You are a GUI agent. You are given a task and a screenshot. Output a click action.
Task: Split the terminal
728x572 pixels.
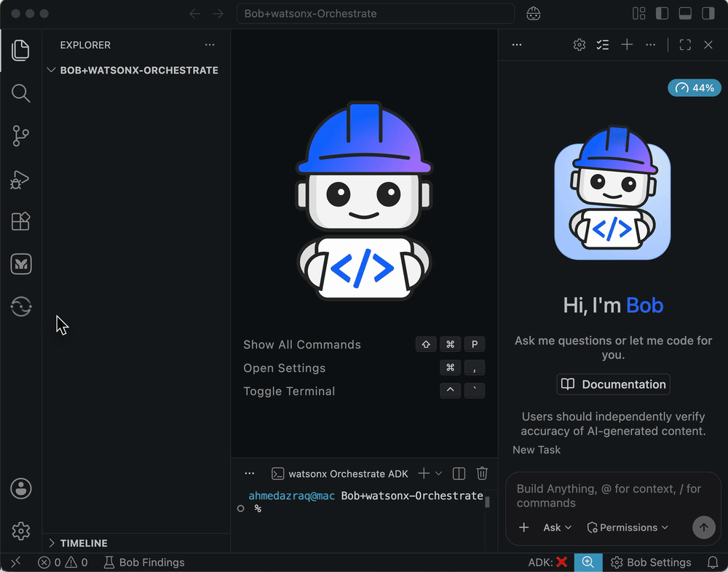click(459, 474)
